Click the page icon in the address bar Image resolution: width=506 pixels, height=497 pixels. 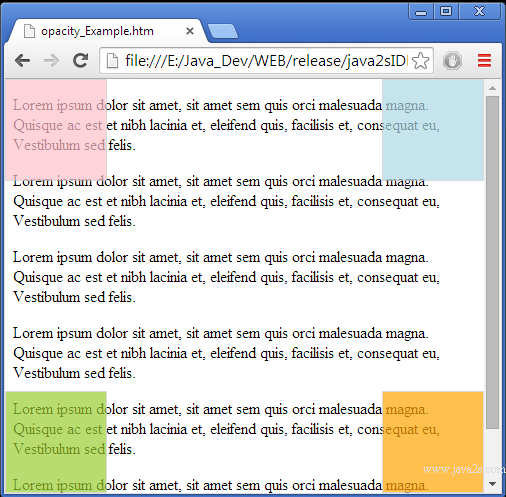[112, 61]
